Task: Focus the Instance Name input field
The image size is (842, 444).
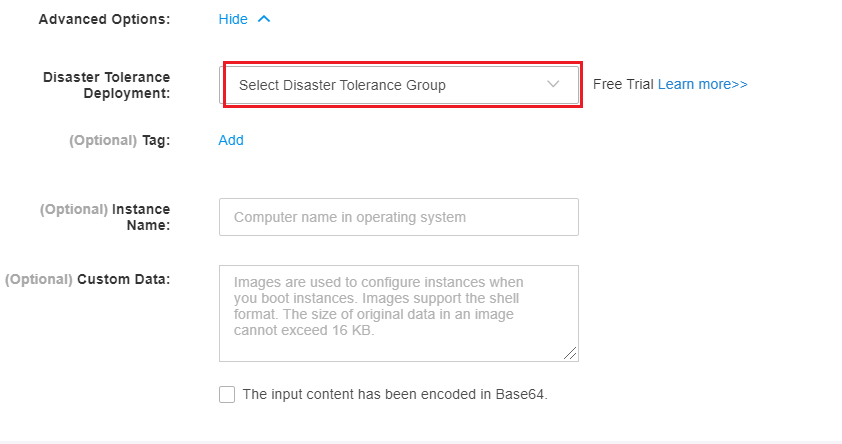Action: pyautogui.click(x=399, y=217)
